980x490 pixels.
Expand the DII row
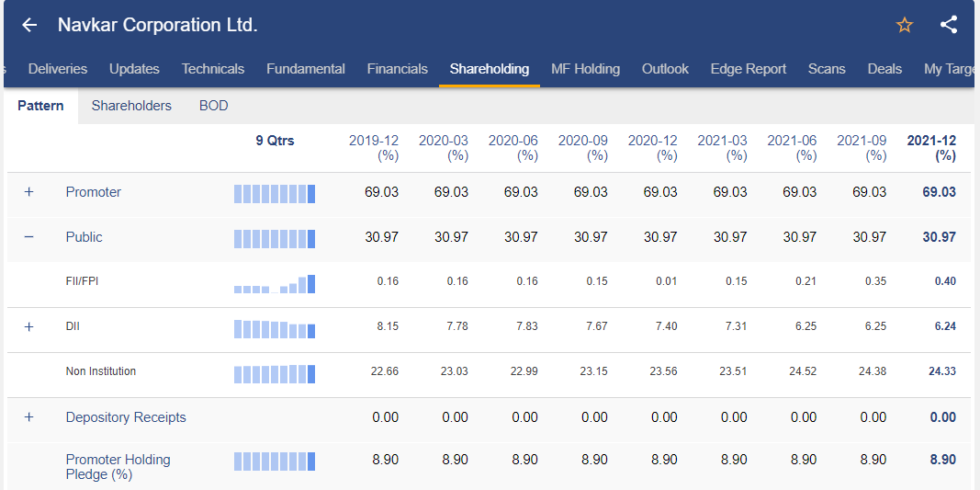point(28,326)
